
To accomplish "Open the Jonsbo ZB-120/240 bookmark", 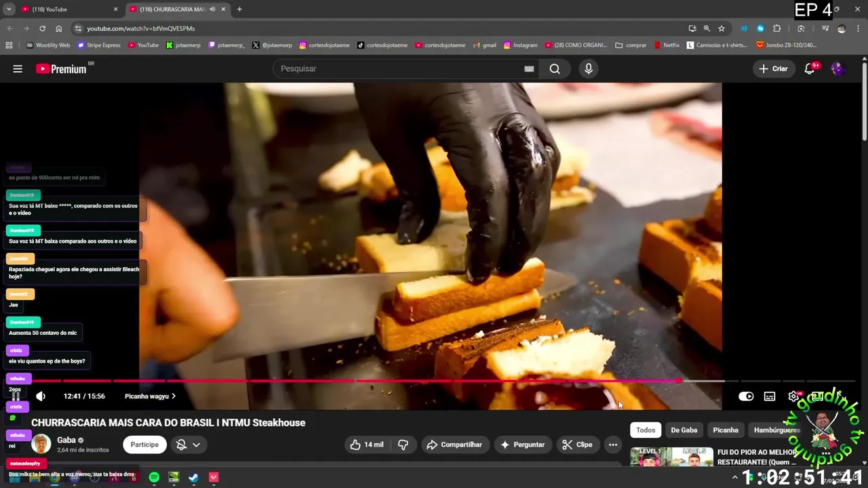I will tap(787, 45).
